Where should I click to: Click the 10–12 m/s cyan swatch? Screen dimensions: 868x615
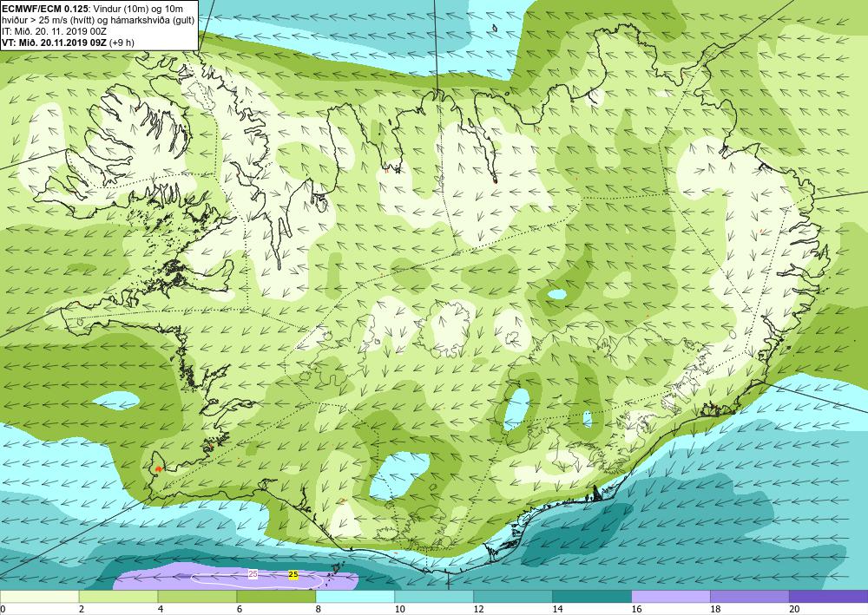pyautogui.click(x=433, y=597)
